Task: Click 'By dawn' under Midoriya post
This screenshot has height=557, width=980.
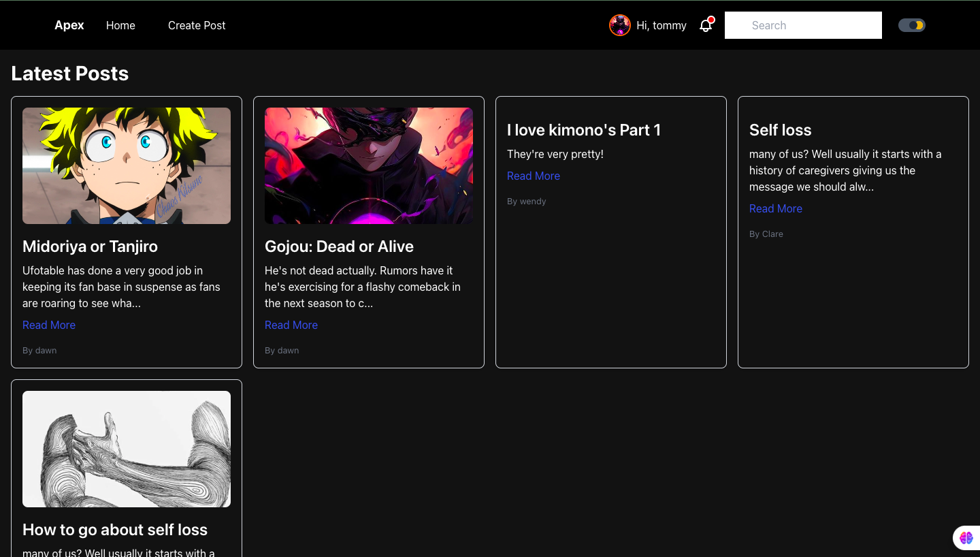Action: (39, 350)
